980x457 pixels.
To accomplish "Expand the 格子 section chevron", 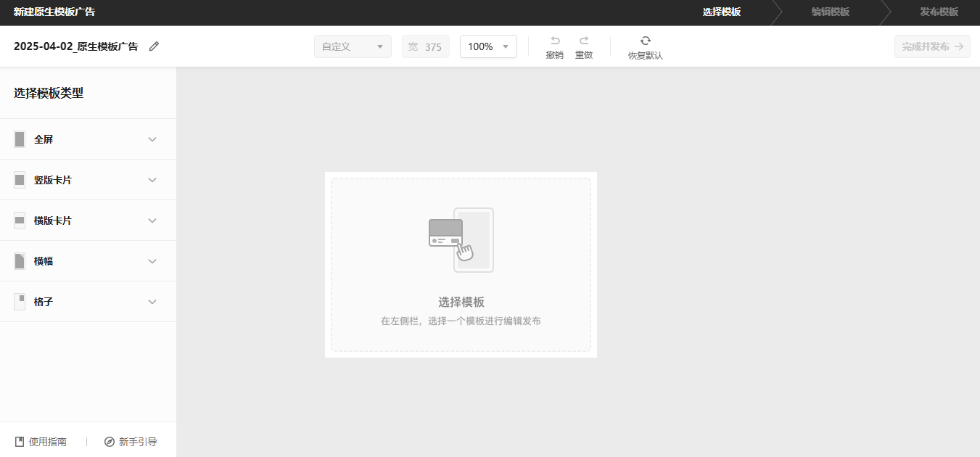I will coord(152,302).
